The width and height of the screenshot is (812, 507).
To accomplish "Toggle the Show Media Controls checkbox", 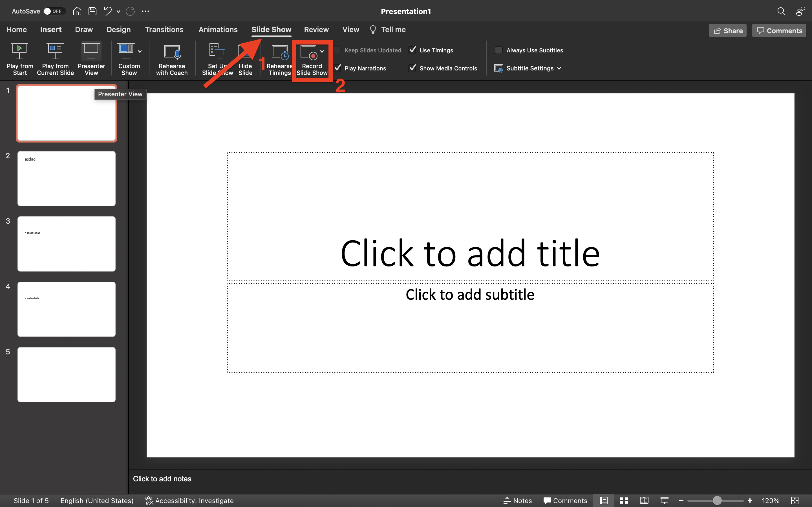I will pyautogui.click(x=412, y=68).
